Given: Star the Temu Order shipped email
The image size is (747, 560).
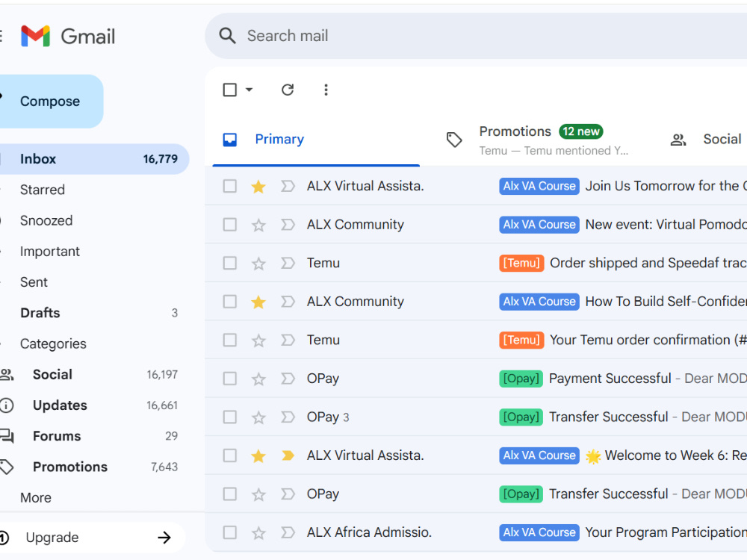Looking at the screenshot, I should pyautogui.click(x=258, y=264).
